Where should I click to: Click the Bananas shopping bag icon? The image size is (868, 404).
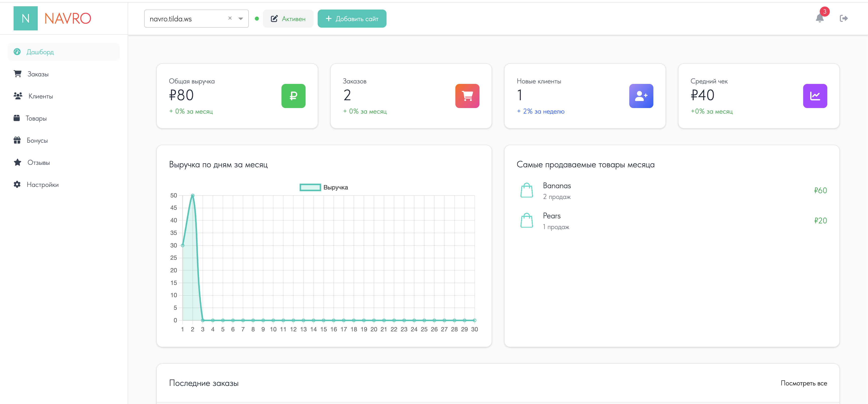(526, 190)
